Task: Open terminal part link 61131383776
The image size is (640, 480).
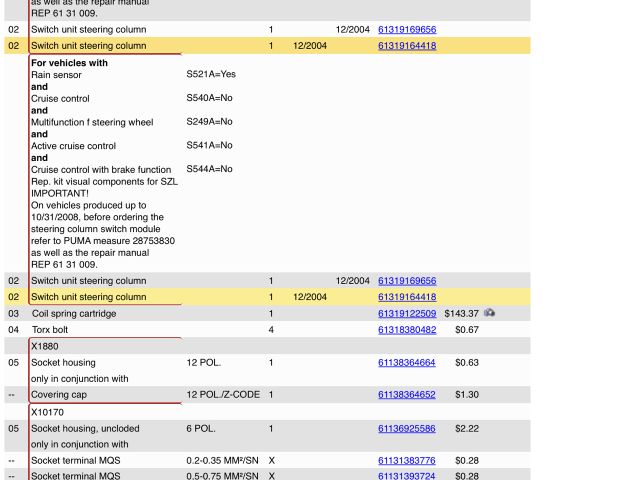Action: coord(406,461)
